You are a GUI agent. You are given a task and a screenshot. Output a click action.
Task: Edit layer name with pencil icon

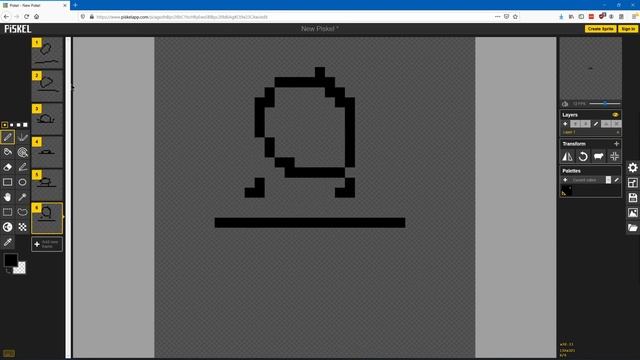[x=596, y=124]
